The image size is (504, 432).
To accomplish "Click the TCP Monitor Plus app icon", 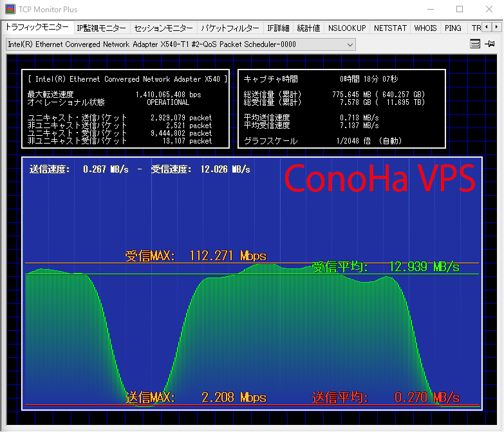I will coord(10,10).
